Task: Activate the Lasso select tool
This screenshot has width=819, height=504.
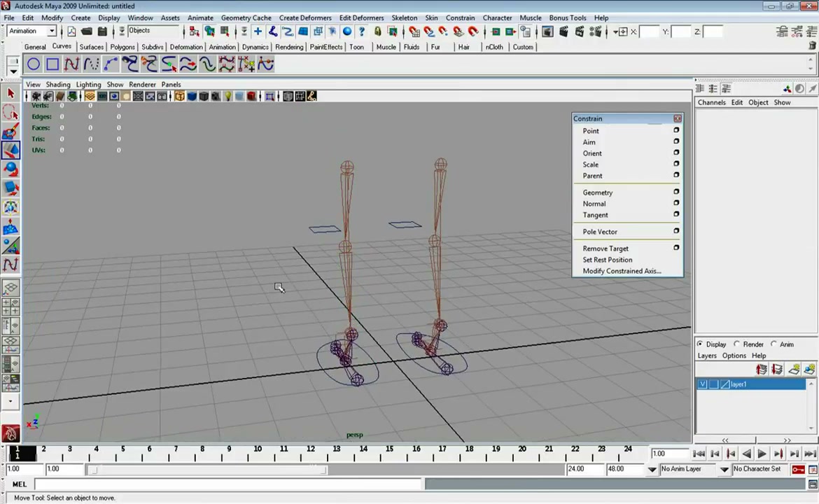Action: click(10, 112)
